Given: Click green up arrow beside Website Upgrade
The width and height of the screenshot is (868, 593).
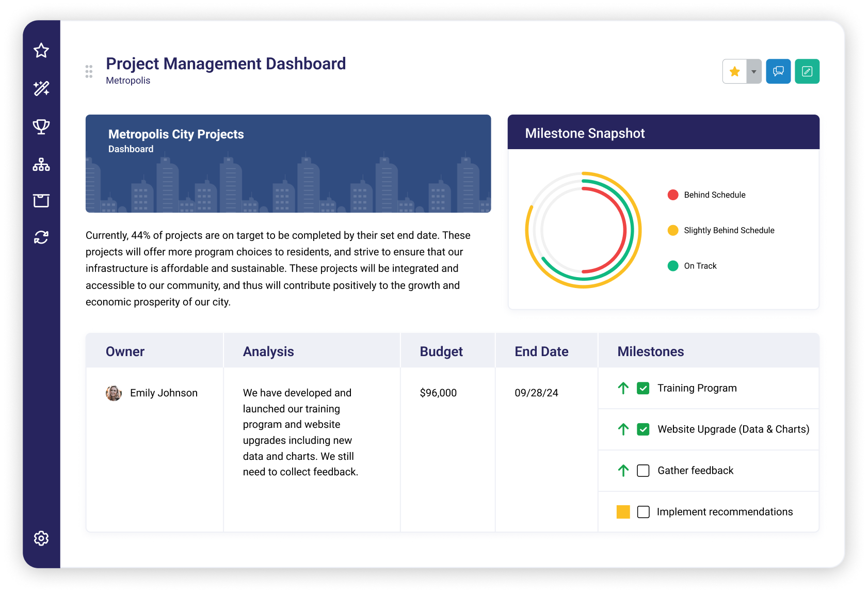Looking at the screenshot, I should click(x=623, y=429).
